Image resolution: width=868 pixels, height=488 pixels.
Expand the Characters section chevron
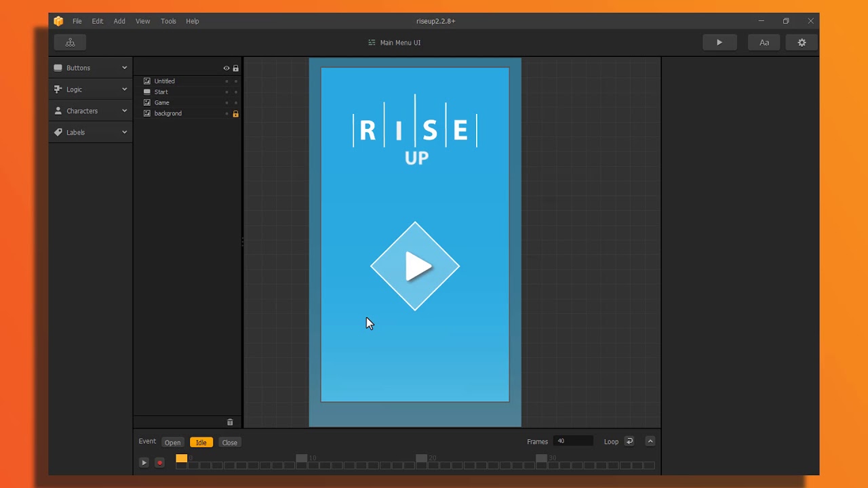[x=124, y=111]
